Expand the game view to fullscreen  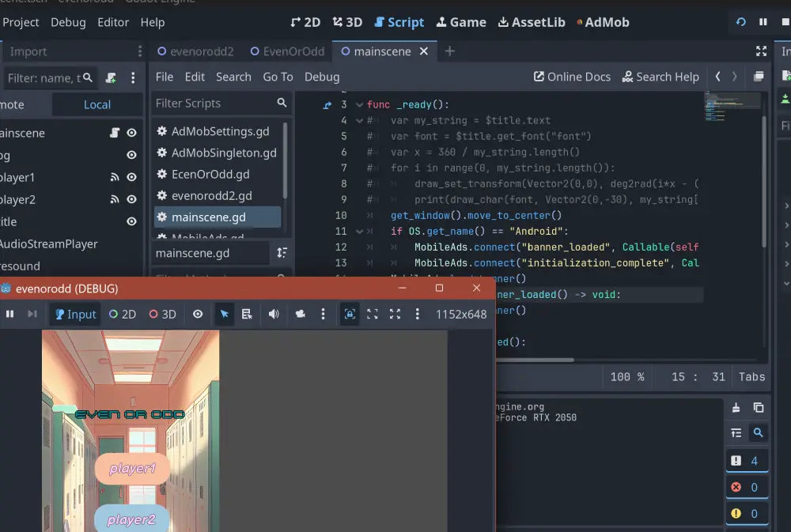pyautogui.click(x=395, y=314)
